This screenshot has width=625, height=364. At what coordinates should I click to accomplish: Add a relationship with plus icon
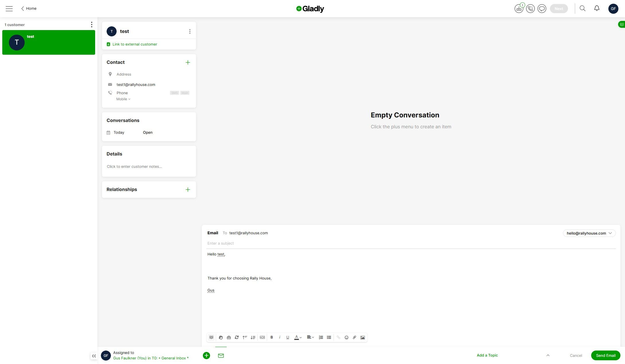tap(188, 190)
